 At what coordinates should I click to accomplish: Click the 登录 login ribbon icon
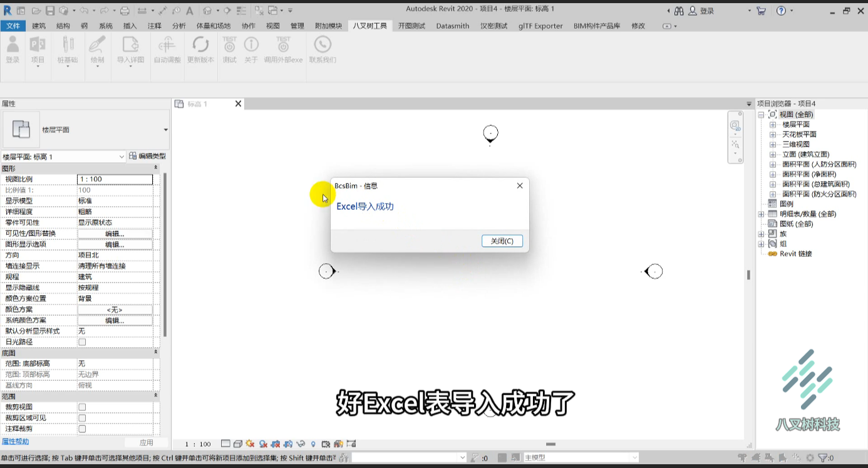tap(13, 49)
